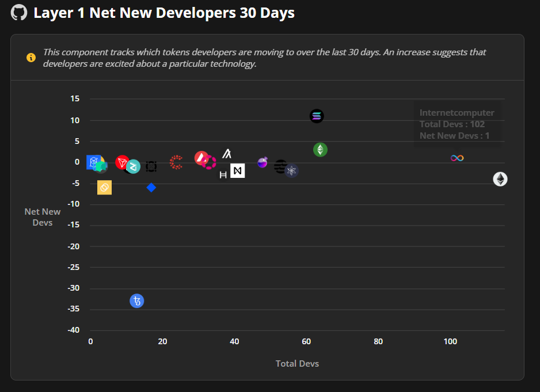Click the x-axis title 'Total Devs'

pyautogui.click(x=297, y=363)
